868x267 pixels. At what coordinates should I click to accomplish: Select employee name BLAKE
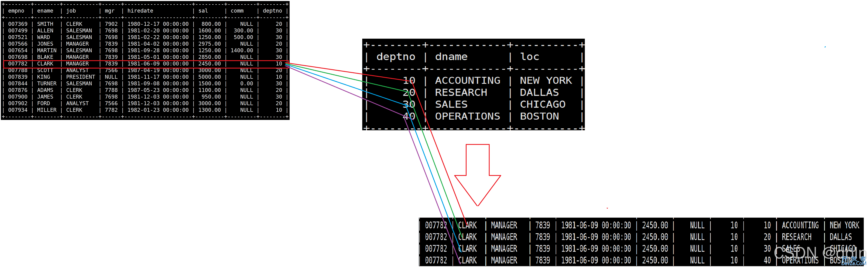45,57
